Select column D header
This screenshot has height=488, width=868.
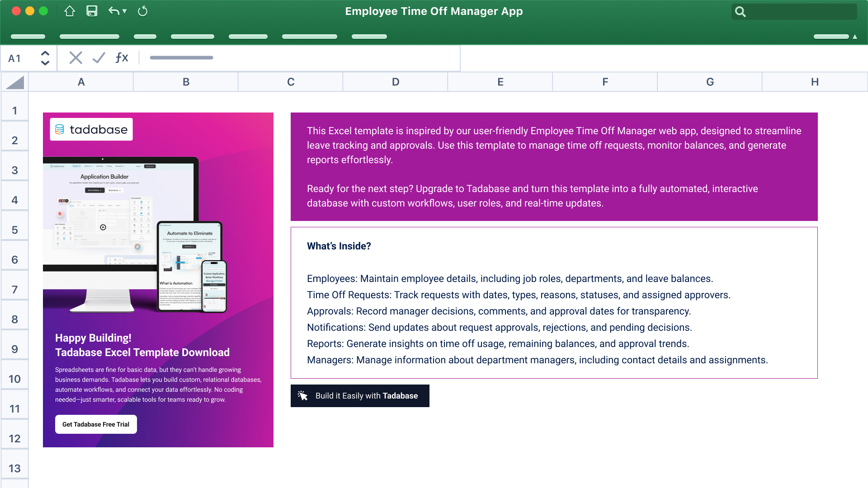(x=396, y=82)
